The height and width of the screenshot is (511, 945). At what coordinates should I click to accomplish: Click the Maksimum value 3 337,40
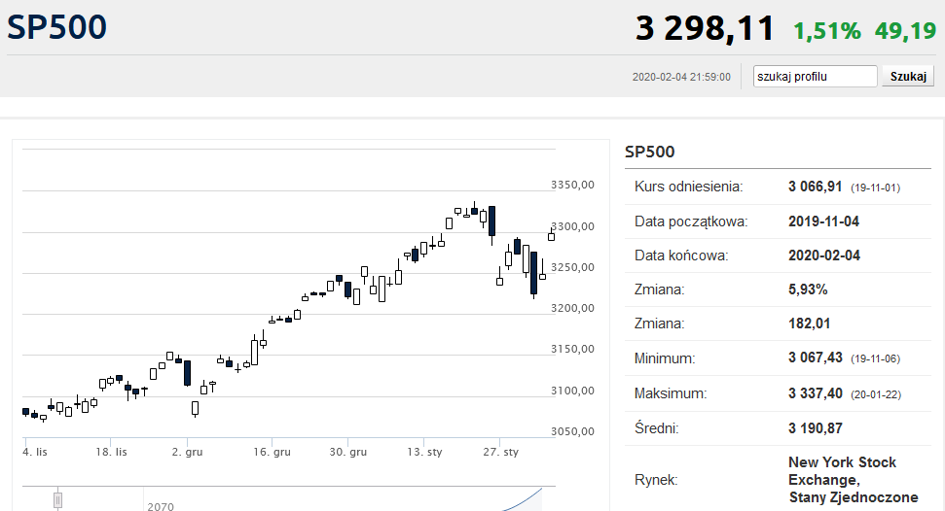(816, 393)
